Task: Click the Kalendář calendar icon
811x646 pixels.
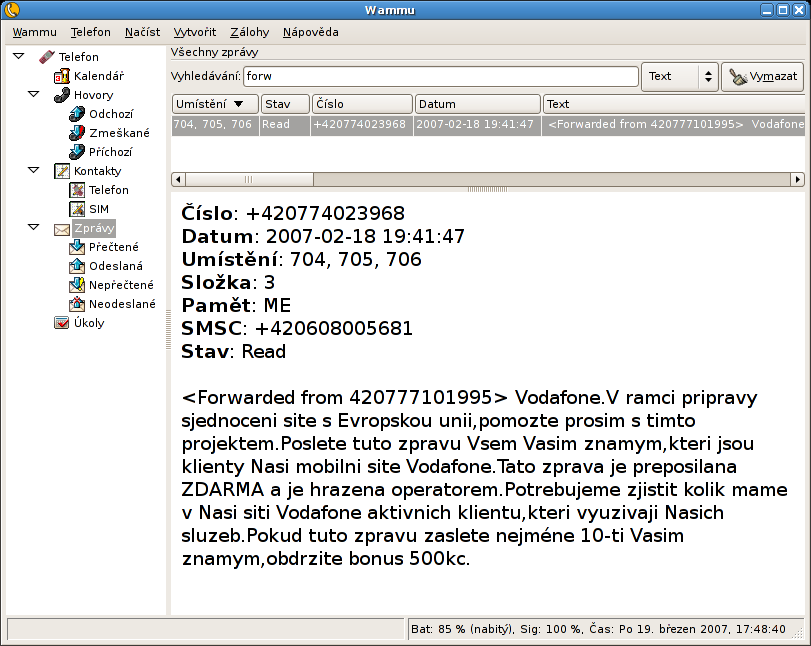Action: tap(62, 76)
